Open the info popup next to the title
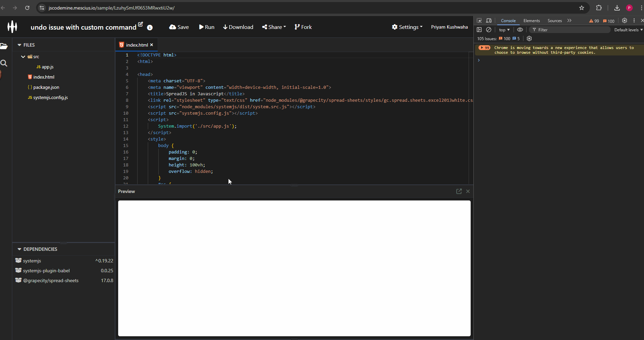Screen dimensions: 644x340 click(x=150, y=28)
